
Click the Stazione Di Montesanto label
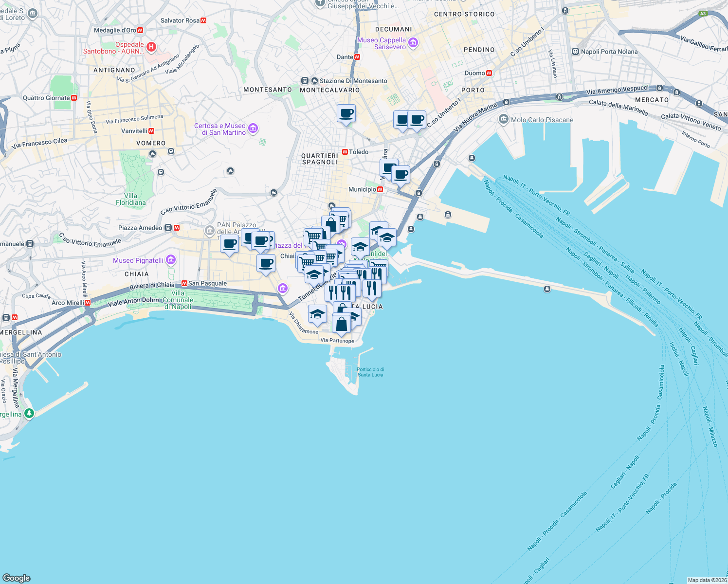coord(354,81)
